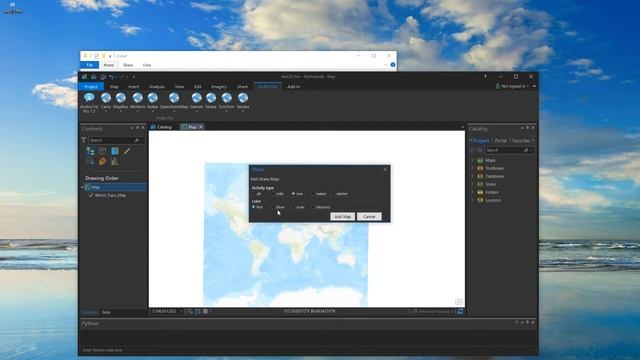Open the OpenStreetMap basemap button
Image resolution: width=640 pixels, height=360 pixels.
click(174, 101)
